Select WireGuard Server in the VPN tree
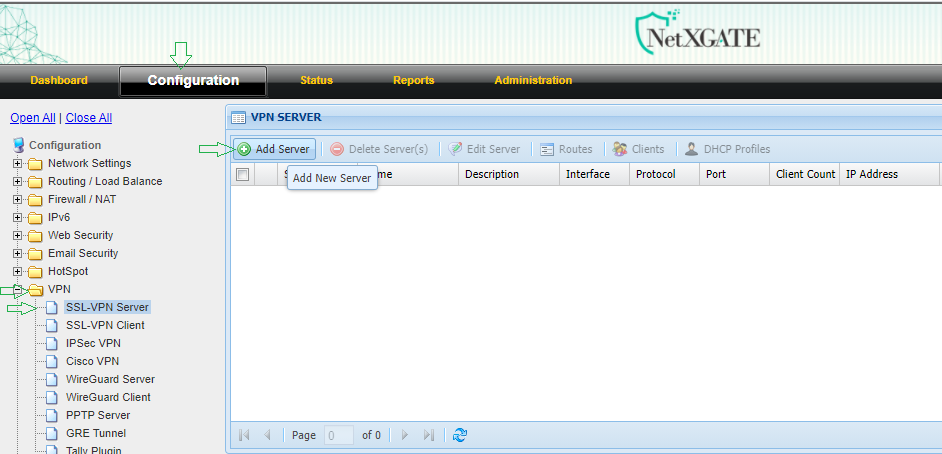This screenshot has height=454, width=942. tap(110, 380)
